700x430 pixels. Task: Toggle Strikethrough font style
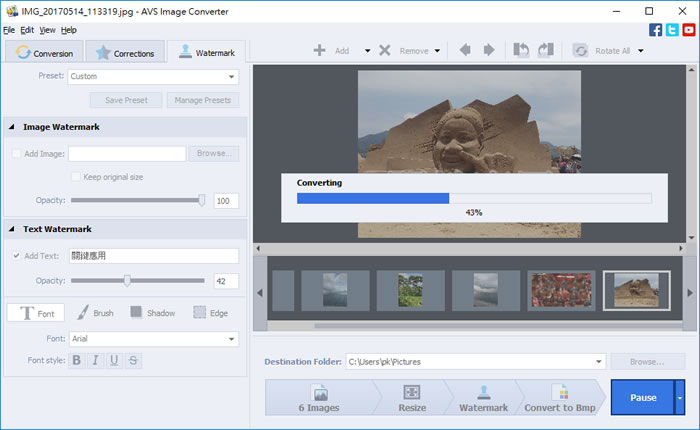(133, 360)
